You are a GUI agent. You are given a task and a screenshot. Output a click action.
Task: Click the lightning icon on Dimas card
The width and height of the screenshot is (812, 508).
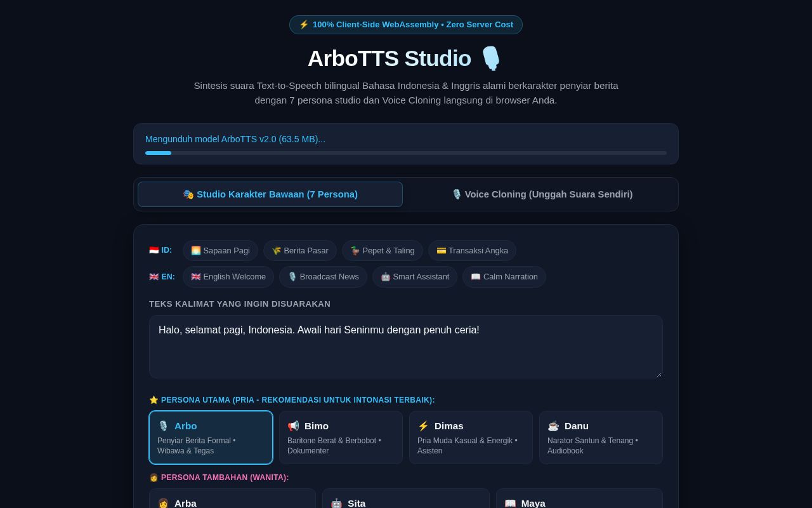point(423,426)
